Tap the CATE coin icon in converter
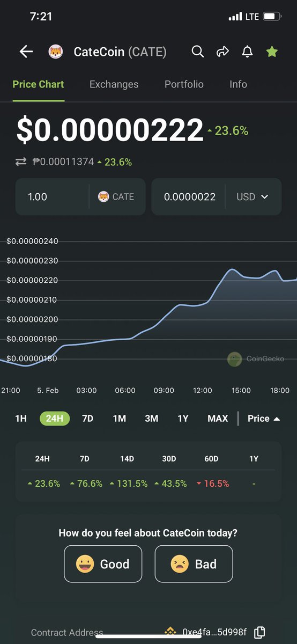This screenshot has width=297, height=644. [103, 197]
